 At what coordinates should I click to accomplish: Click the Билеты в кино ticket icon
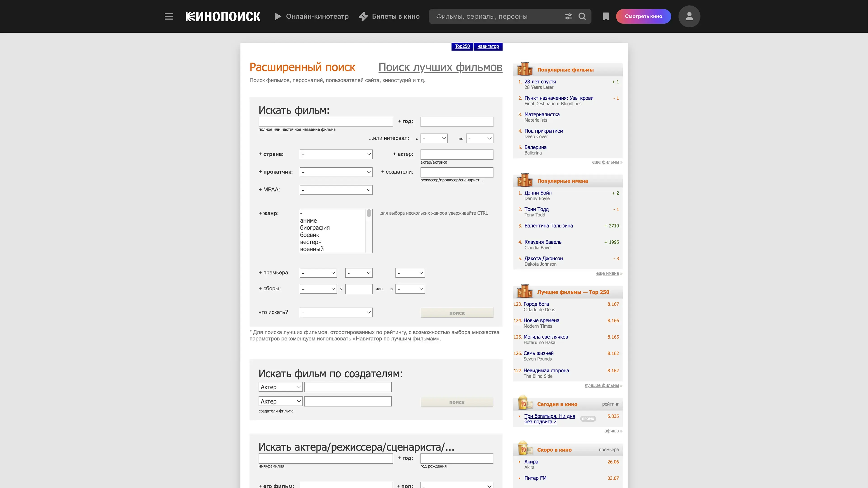tap(363, 16)
